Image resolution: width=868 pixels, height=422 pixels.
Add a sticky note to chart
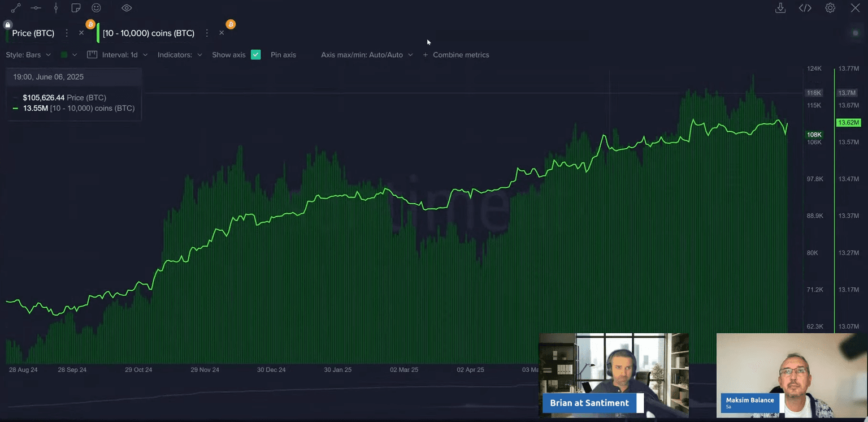click(x=76, y=8)
